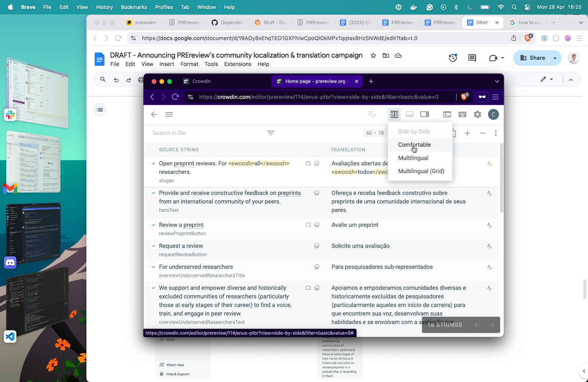Go to next strings page arrow
This screenshot has width=588, height=382.
(x=492, y=325)
